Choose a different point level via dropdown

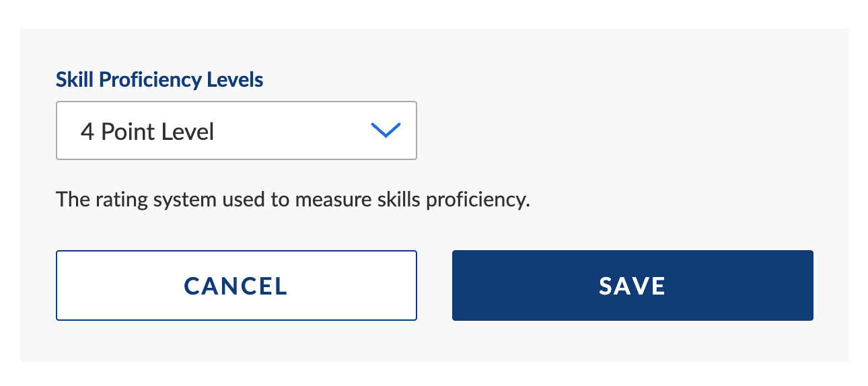(x=236, y=130)
